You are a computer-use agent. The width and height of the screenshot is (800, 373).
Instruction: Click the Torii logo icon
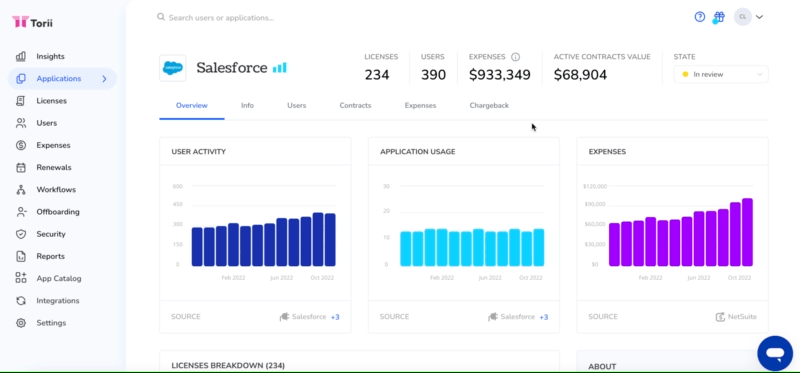[x=20, y=22]
